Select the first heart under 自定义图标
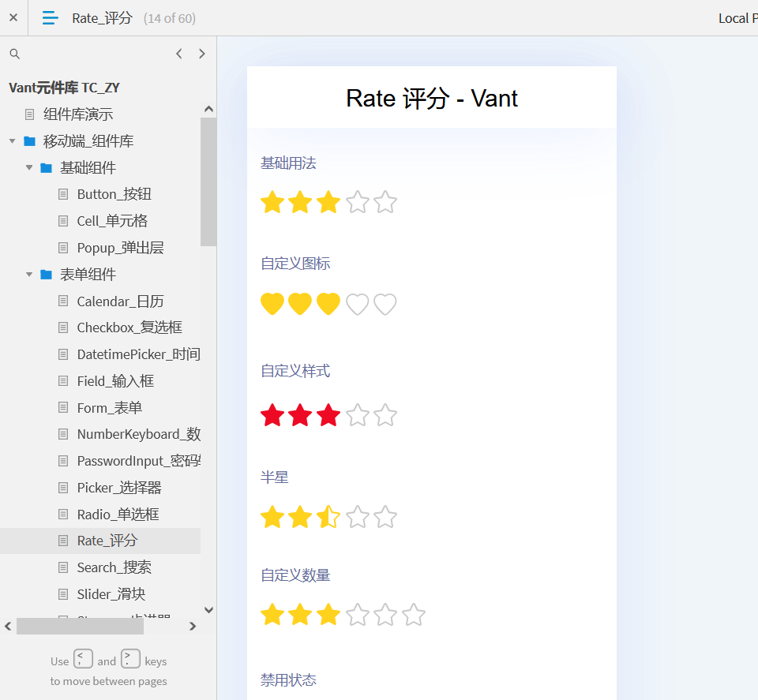Image resolution: width=758 pixels, height=700 pixels. coord(272,304)
